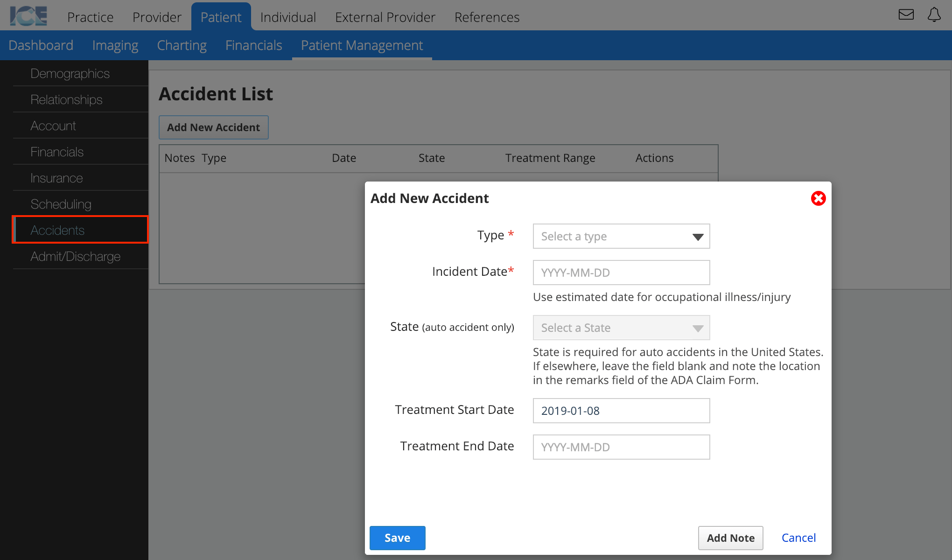Select the Patient tab
The width and height of the screenshot is (952, 560).
tap(221, 17)
